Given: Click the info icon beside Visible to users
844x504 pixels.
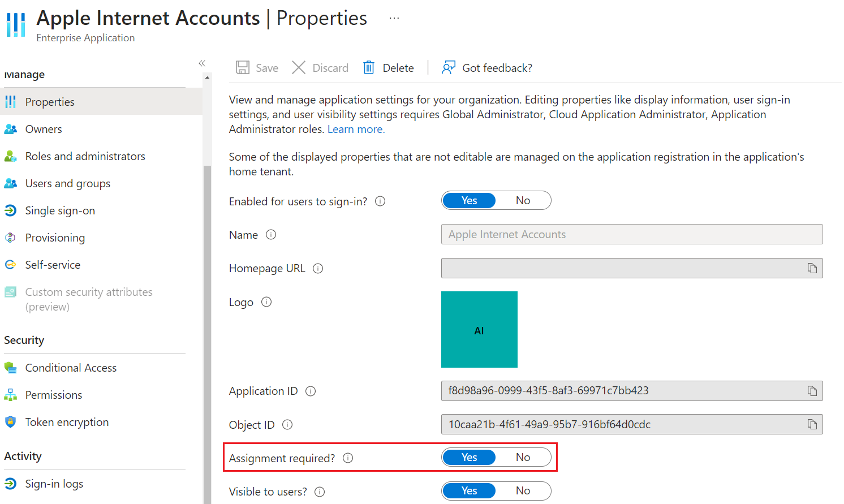Looking at the screenshot, I should click(320, 492).
